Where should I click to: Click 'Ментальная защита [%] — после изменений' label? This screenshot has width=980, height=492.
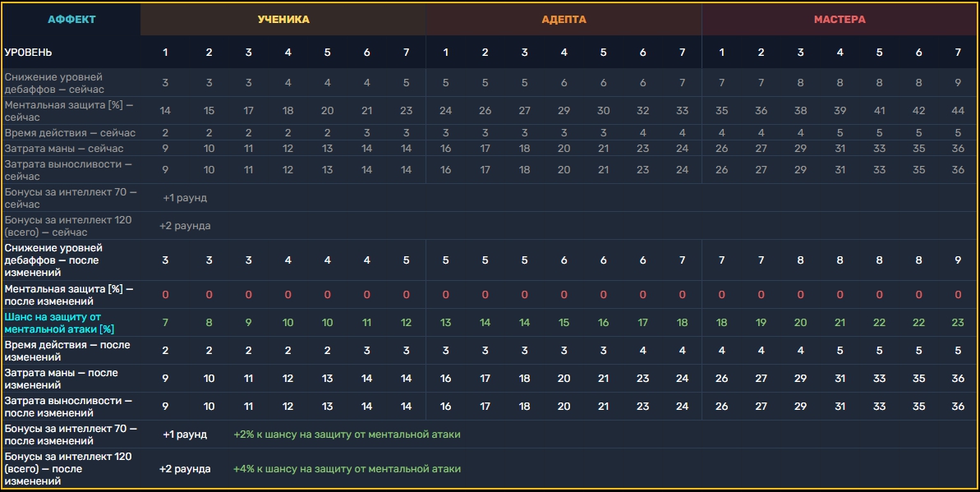coord(69,295)
